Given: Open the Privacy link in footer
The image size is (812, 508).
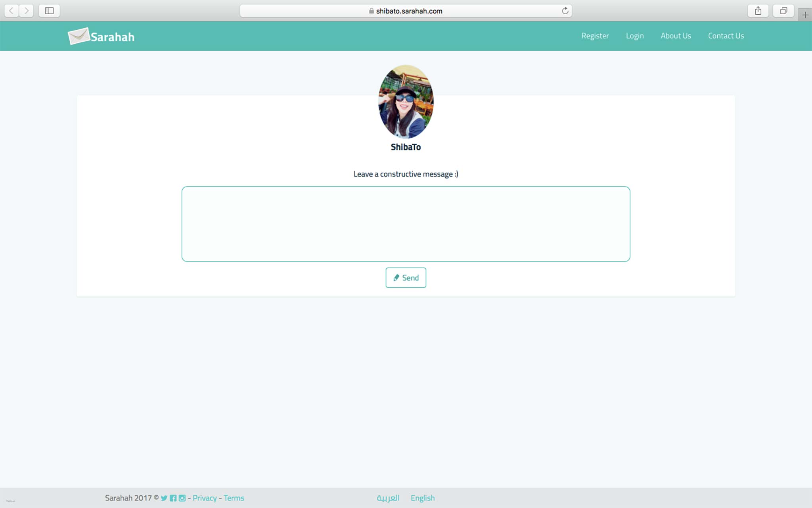Looking at the screenshot, I should [205, 498].
